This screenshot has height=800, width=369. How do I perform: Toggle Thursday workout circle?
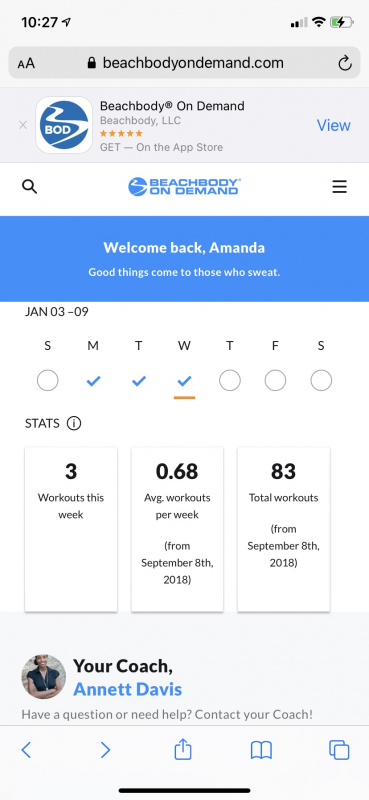click(230, 381)
